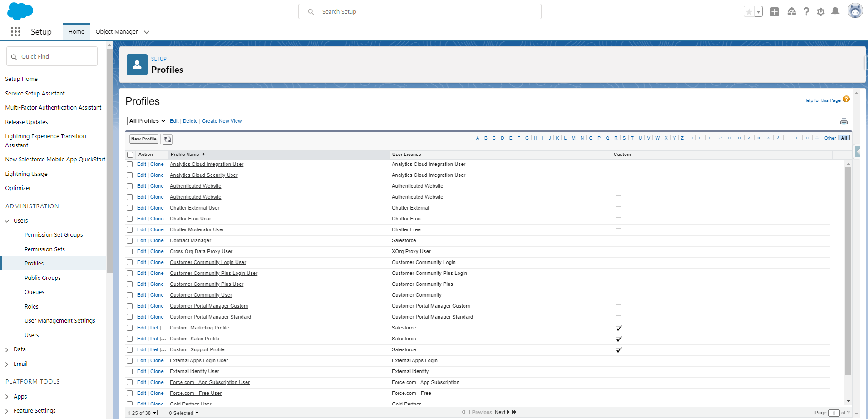The image size is (868, 419).
Task: Open Roles in the sidebar
Action: tap(31, 307)
